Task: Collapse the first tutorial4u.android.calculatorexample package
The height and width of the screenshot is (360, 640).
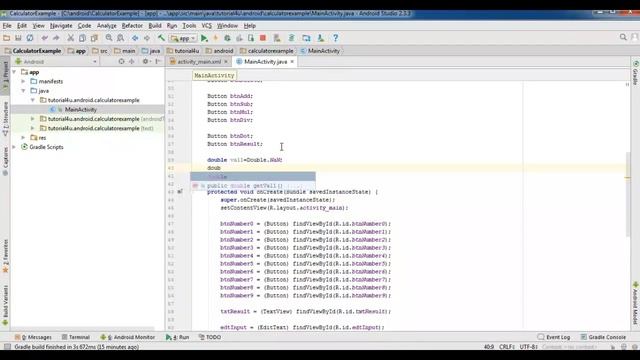Action: point(33,100)
